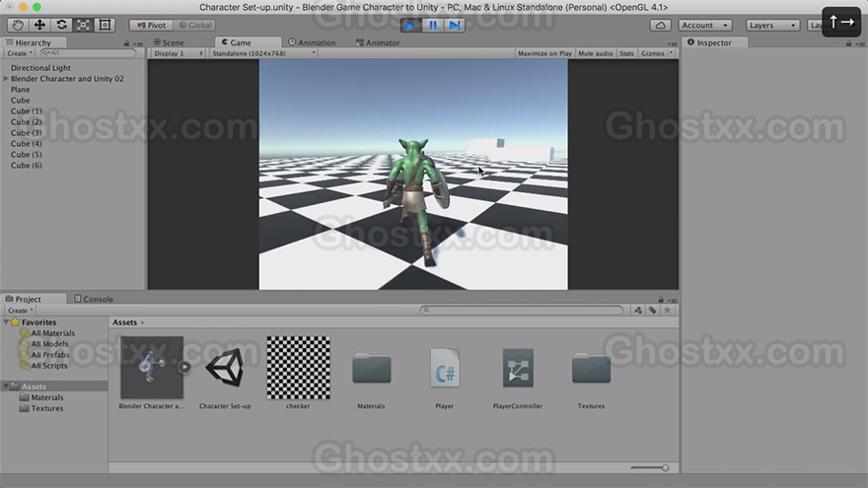Toggle Maximize on Play
The height and width of the screenshot is (488, 868).
pyautogui.click(x=544, y=53)
